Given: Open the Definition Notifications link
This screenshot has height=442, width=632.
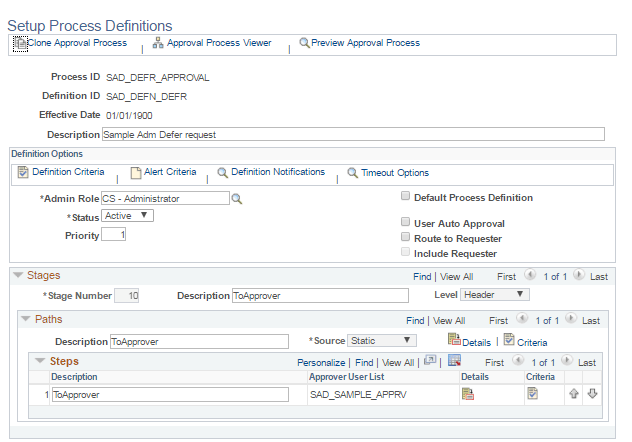Looking at the screenshot, I should [x=278, y=172].
